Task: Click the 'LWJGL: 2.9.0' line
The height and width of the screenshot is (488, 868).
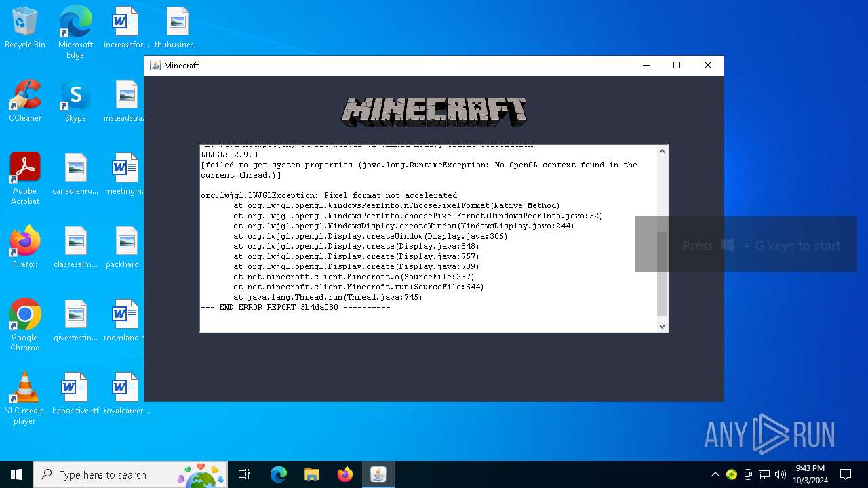Action: pos(229,155)
